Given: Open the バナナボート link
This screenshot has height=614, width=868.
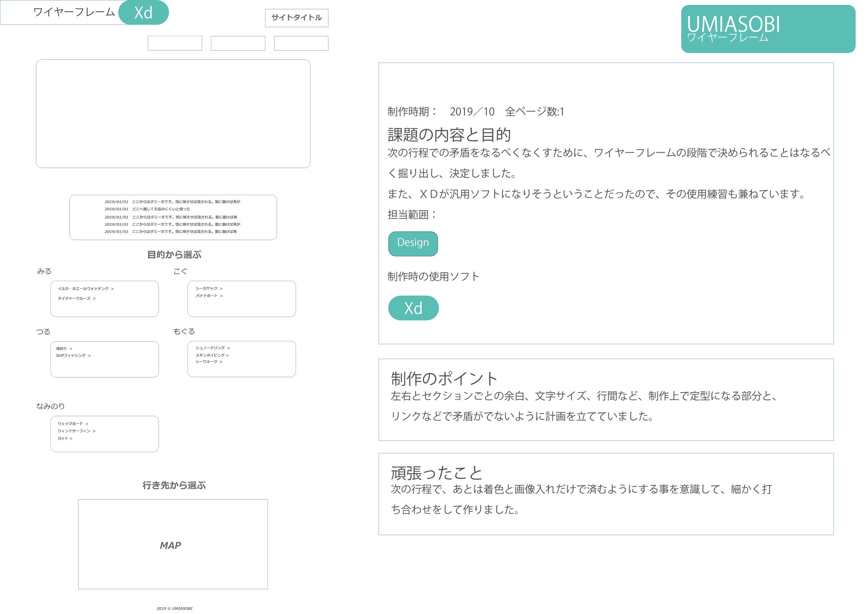Looking at the screenshot, I should tap(209, 296).
